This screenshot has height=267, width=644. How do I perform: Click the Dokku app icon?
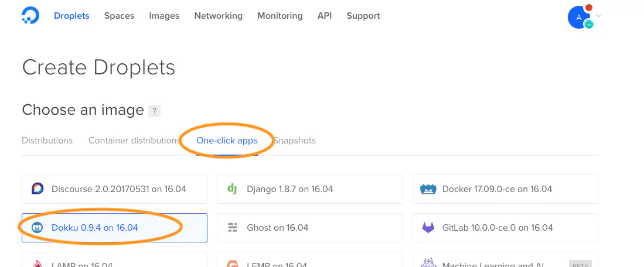point(38,228)
